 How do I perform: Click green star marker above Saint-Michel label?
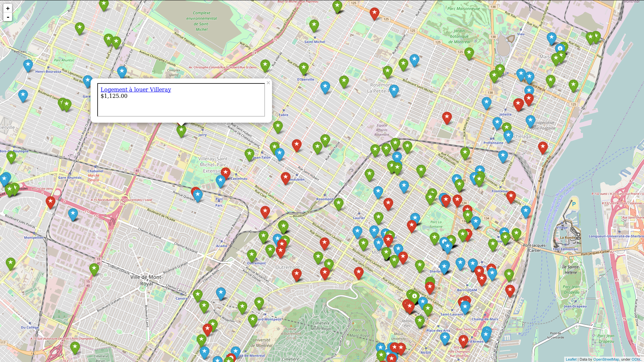[x=314, y=25]
